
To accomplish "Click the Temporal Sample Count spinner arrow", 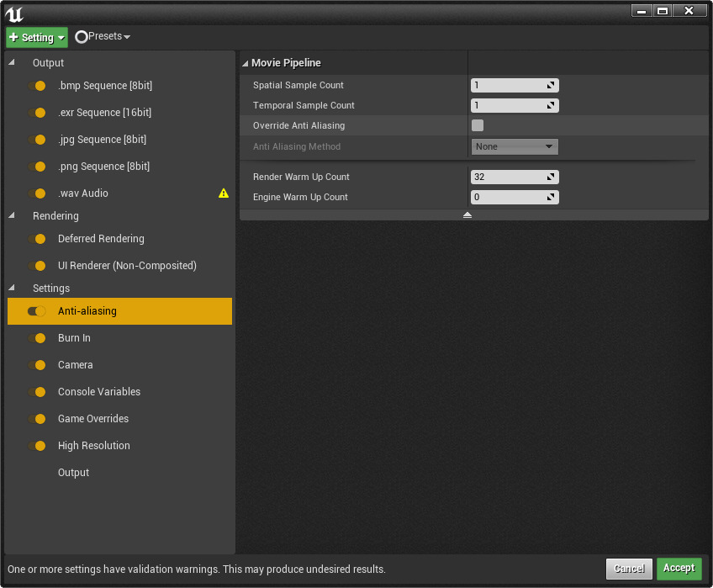I will click(x=551, y=106).
